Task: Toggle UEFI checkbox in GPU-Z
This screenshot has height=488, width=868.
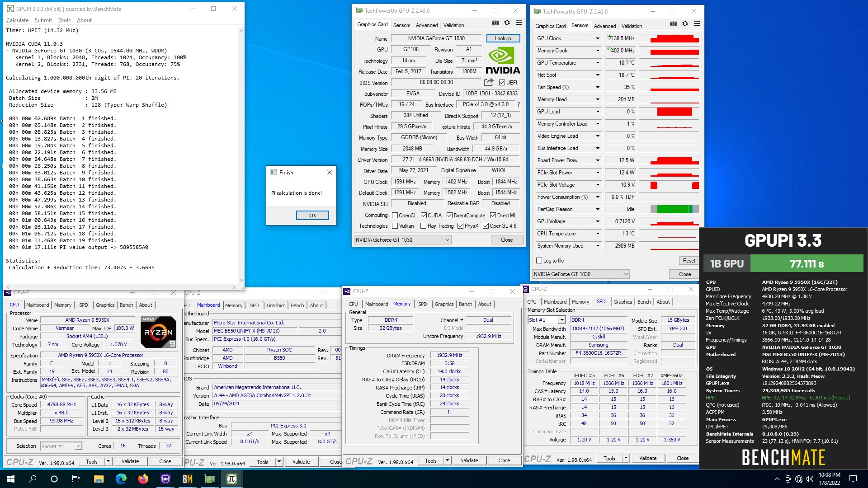Action: tap(502, 83)
